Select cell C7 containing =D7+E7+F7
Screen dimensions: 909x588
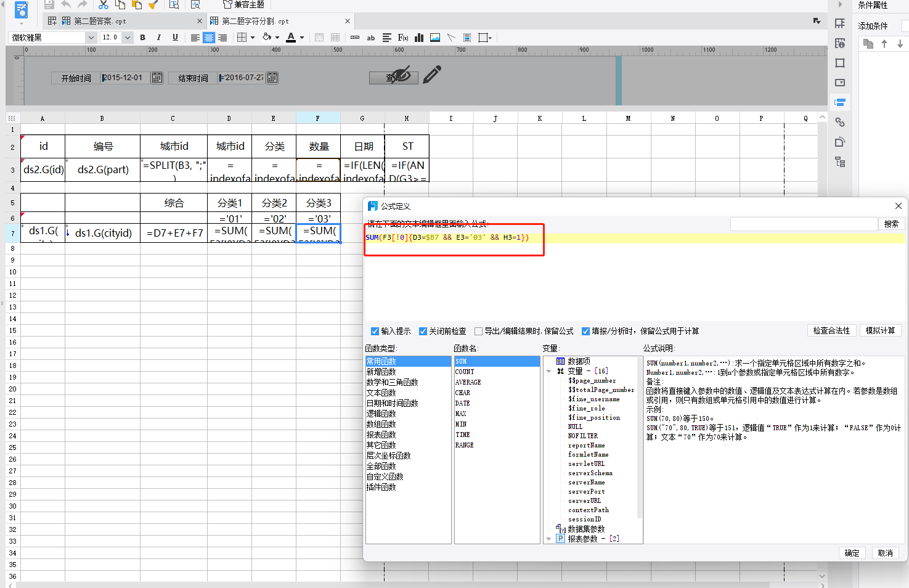pyautogui.click(x=174, y=233)
